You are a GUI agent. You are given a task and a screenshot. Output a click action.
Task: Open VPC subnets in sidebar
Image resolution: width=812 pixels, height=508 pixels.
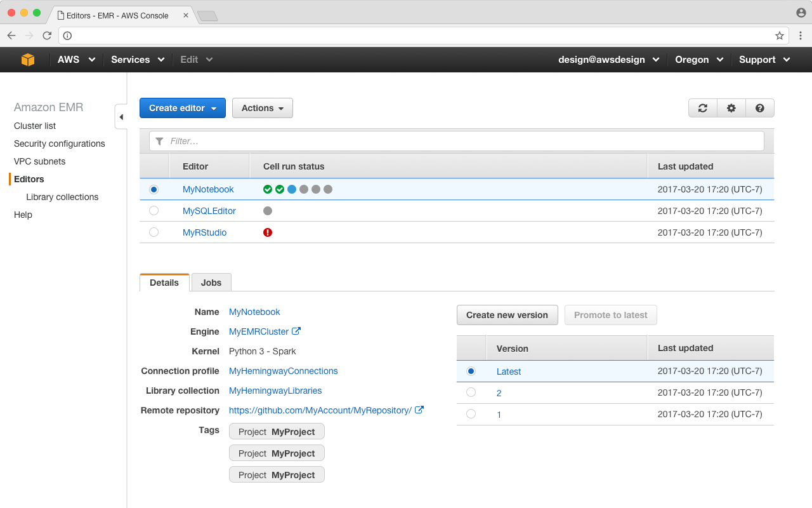pos(39,161)
